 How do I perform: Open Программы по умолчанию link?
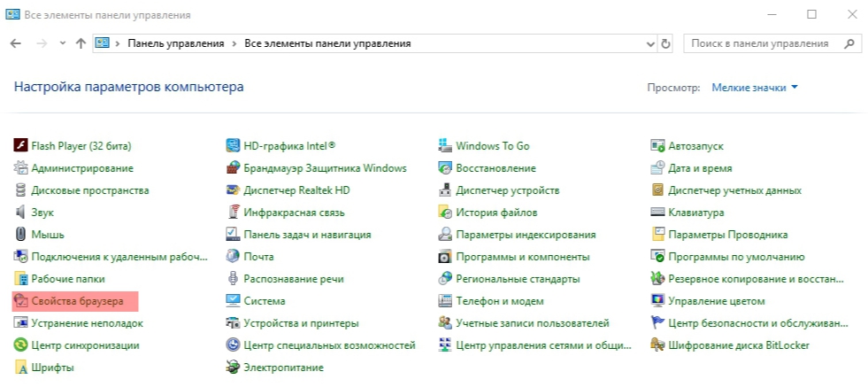pos(737,257)
